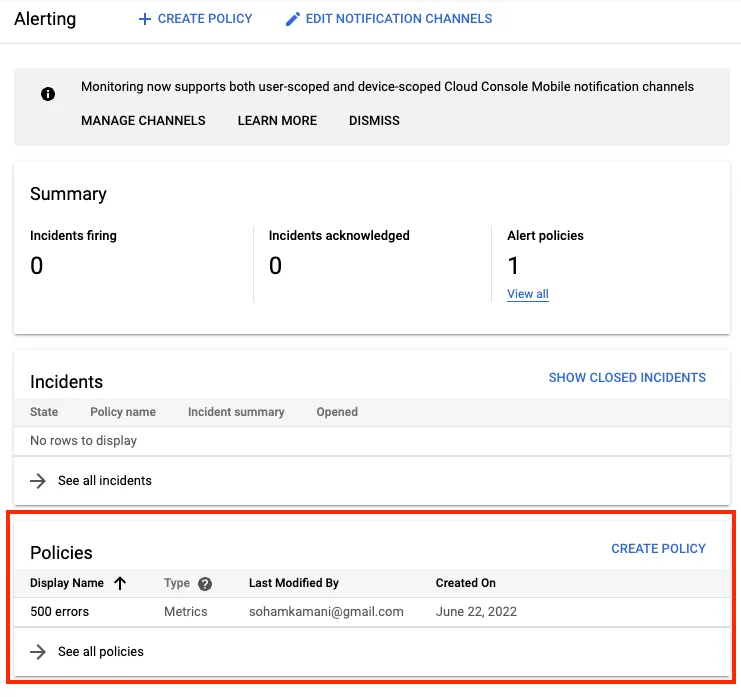
Task: Open the help icon next to Type
Action: pyautogui.click(x=205, y=584)
